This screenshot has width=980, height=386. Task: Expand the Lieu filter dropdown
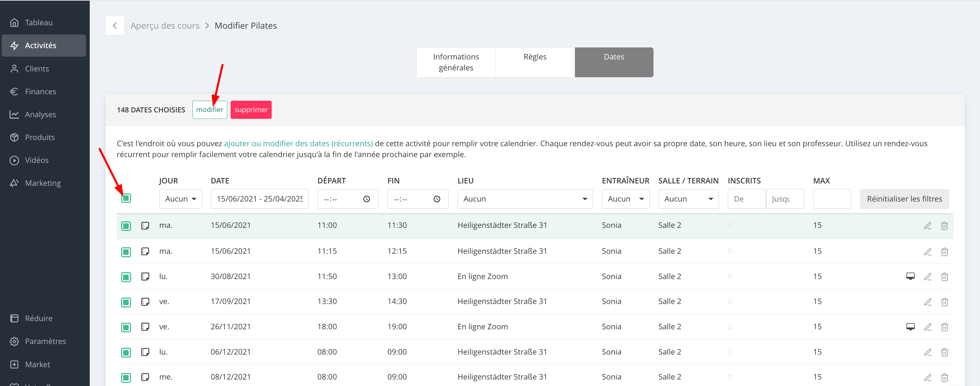tap(524, 199)
